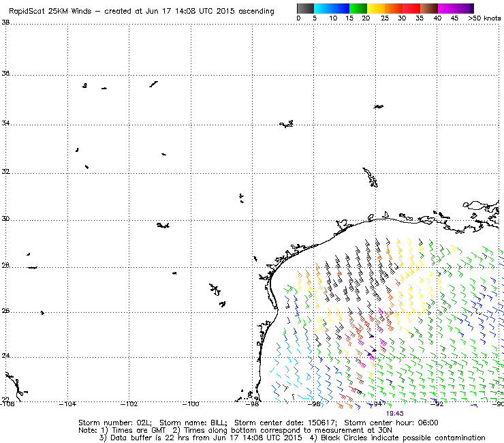Image resolution: width=504 pixels, height=443 pixels.
Task: Select the -104 longitude axis label
Action: point(67,404)
